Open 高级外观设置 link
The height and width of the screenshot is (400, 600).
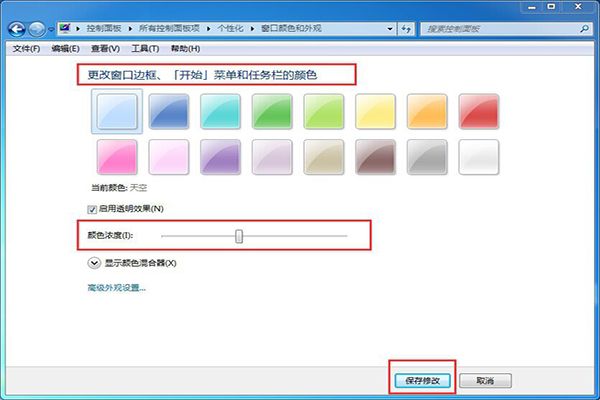pos(116,287)
